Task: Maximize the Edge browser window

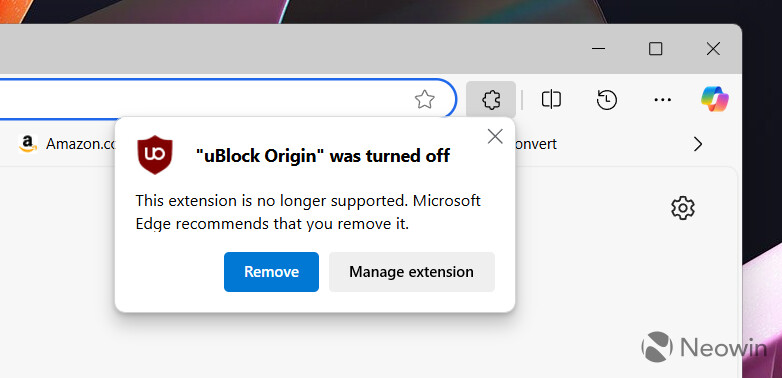Action: (x=655, y=49)
